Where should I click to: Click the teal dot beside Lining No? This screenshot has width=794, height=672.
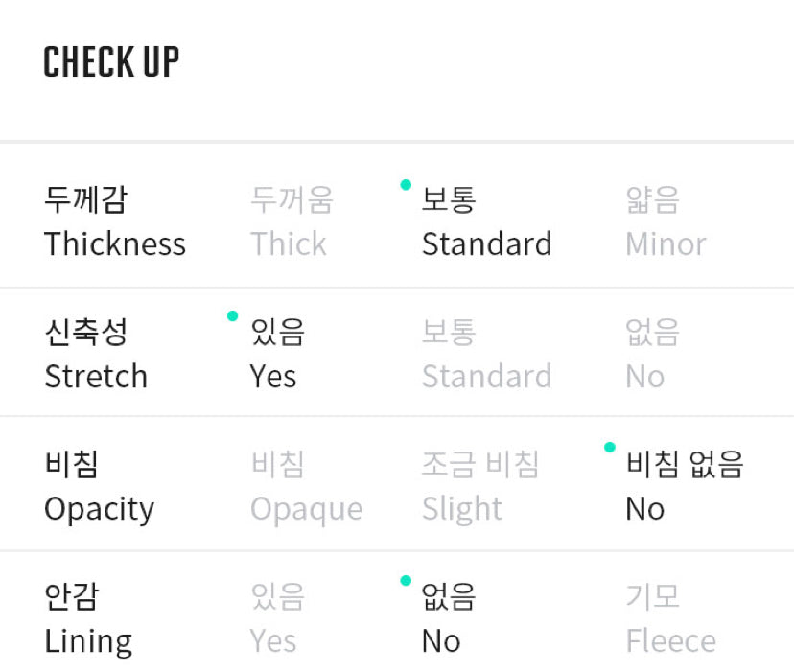406,580
